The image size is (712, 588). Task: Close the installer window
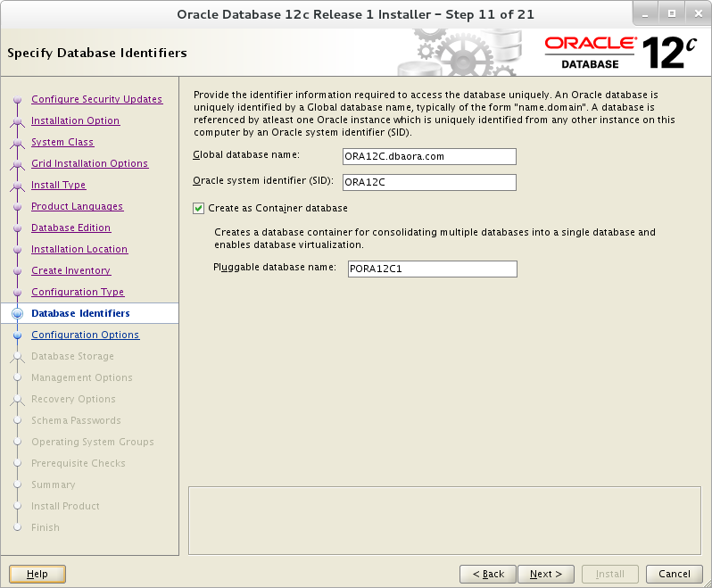point(699,14)
